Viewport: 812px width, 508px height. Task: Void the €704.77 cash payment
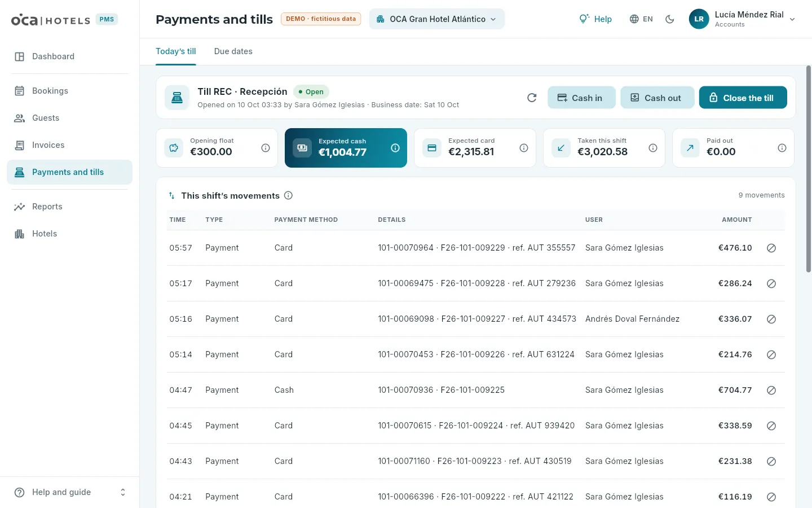771,390
